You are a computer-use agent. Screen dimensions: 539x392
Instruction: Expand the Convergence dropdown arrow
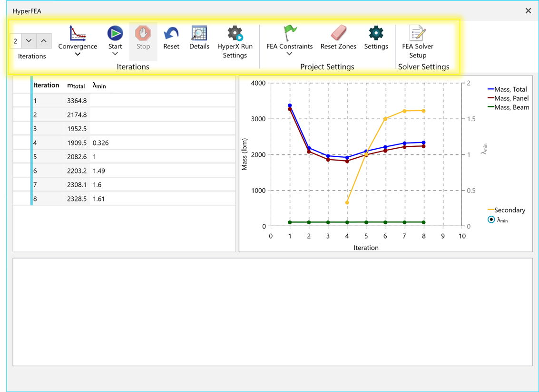pos(78,54)
